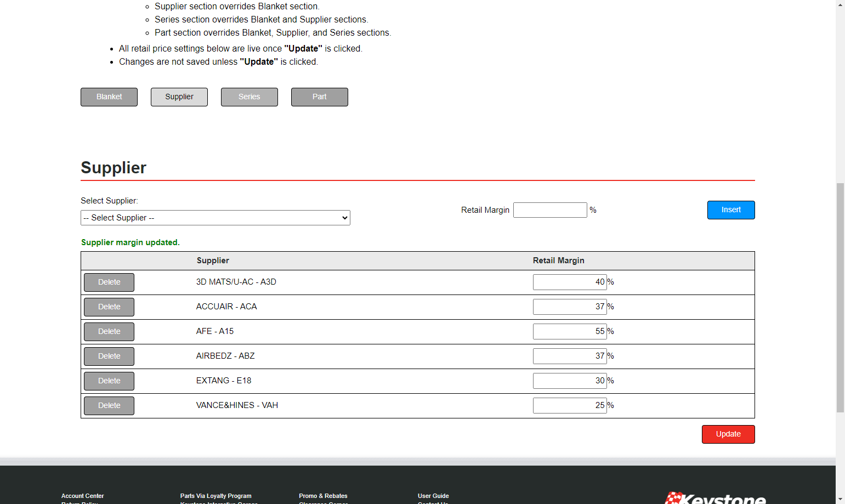
Task: Click the Retail Margin column header
Action: [x=559, y=261]
